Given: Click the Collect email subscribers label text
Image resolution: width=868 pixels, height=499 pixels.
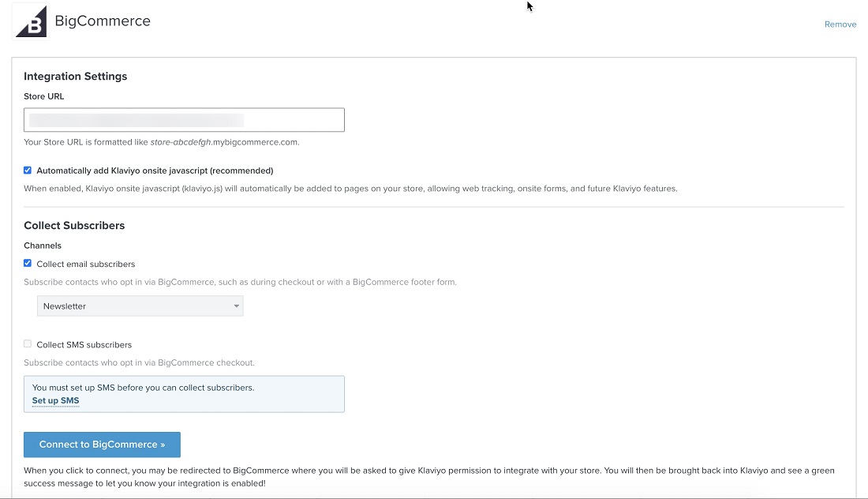Looking at the screenshot, I should click(x=85, y=265).
